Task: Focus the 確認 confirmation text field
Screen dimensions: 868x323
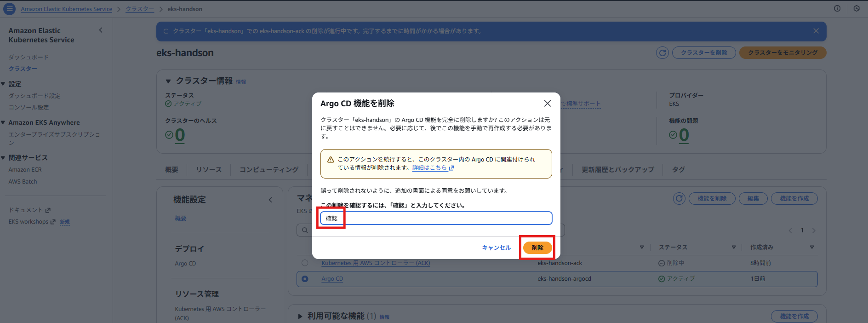Action: pos(436,218)
